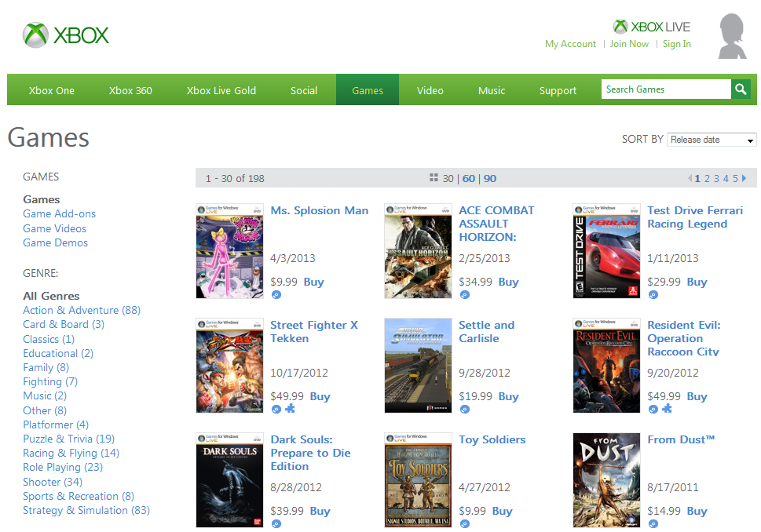Open the Support nav item
Screen dimensions: 761x532
coord(558,91)
